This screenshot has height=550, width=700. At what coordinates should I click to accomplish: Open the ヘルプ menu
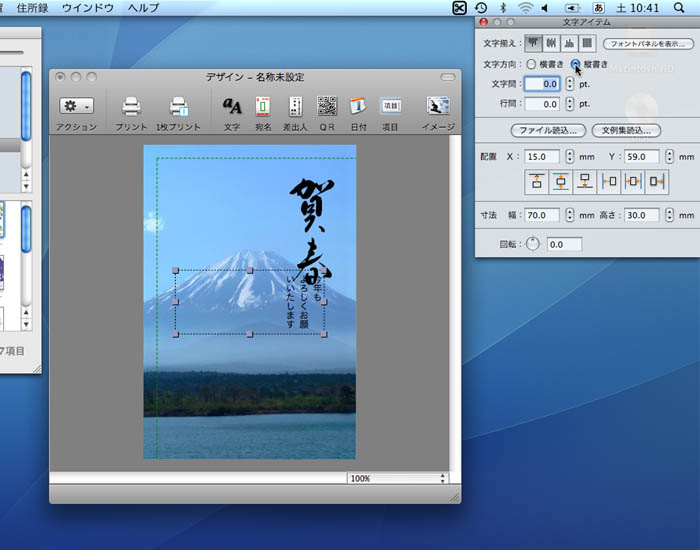(x=143, y=8)
